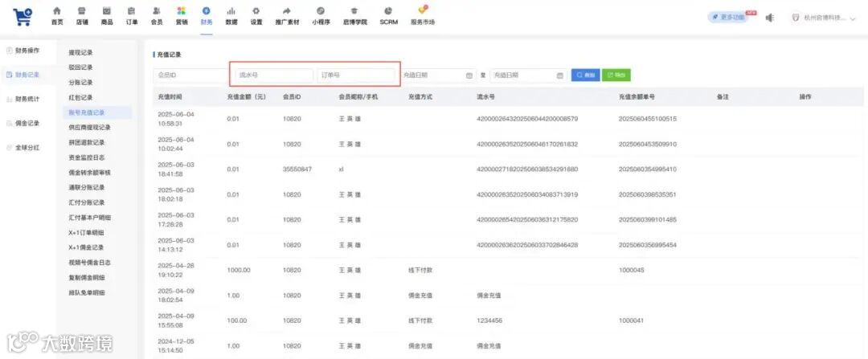This screenshot has width=868, height=359.
Task: Click the 1000.00 recharge amount cell
Action: [240, 270]
